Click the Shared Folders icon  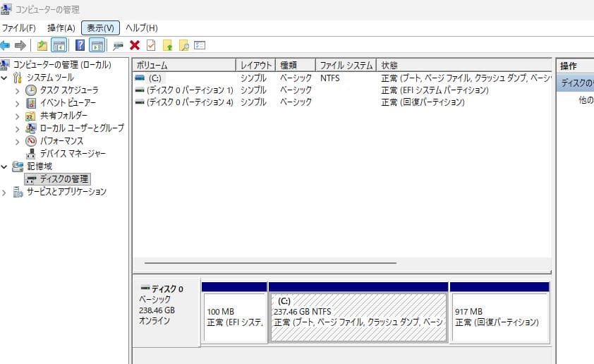30,116
